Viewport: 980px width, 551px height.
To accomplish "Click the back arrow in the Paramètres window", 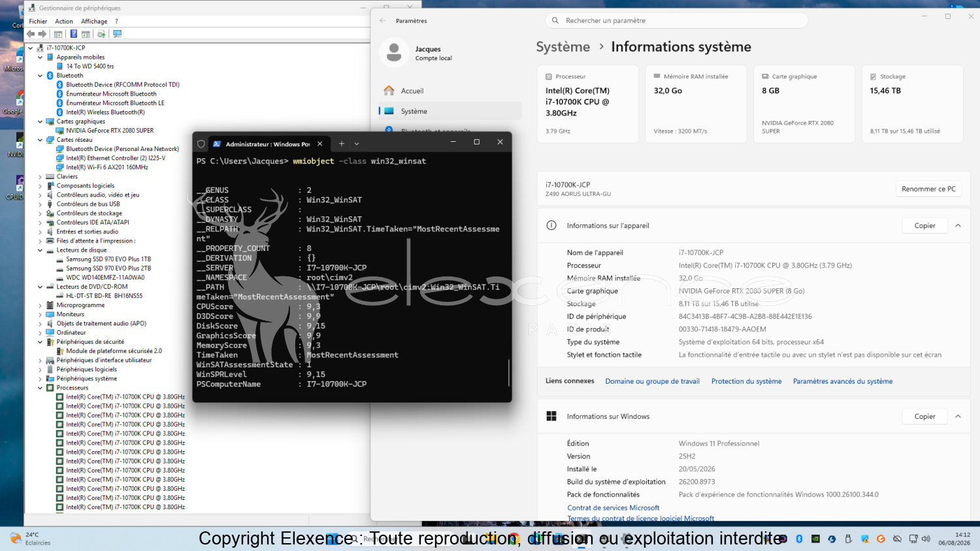I will [x=383, y=21].
